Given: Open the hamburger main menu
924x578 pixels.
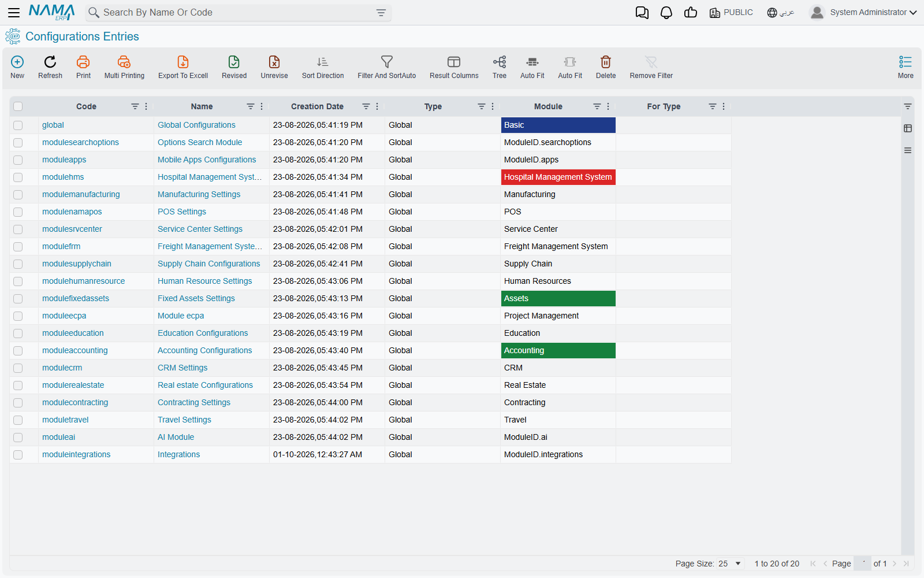Looking at the screenshot, I should [x=13, y=12].
